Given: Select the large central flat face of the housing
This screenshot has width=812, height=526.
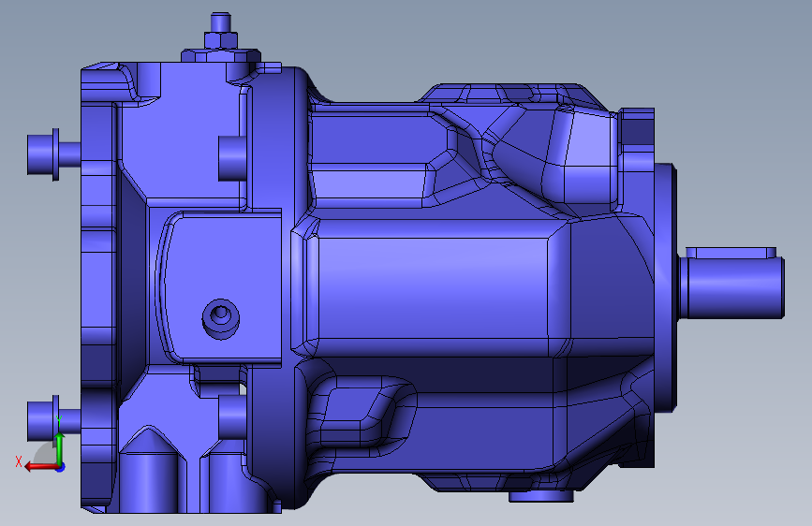Looking at the screenshot, I should pos(433,287).
